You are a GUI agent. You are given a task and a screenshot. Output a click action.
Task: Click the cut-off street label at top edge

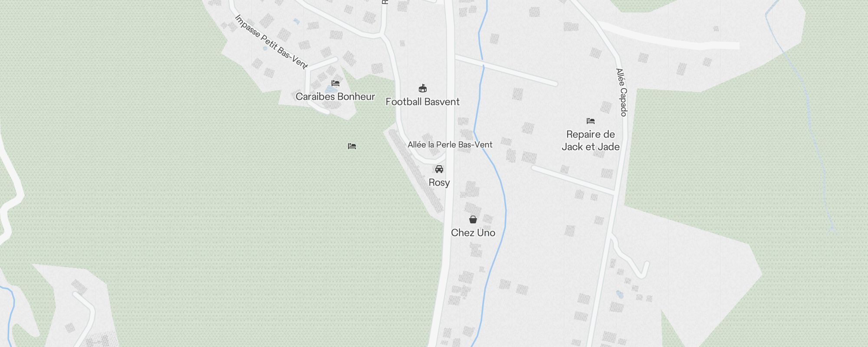point(384,2)
